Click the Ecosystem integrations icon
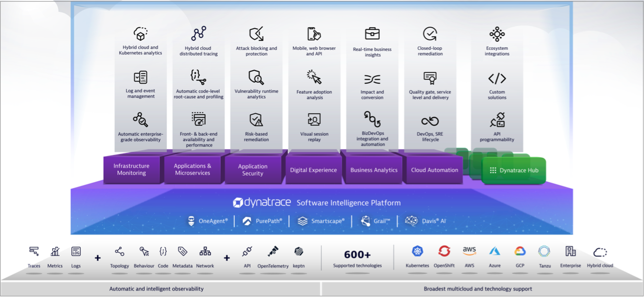644x297 pixels. click(496, 34)
